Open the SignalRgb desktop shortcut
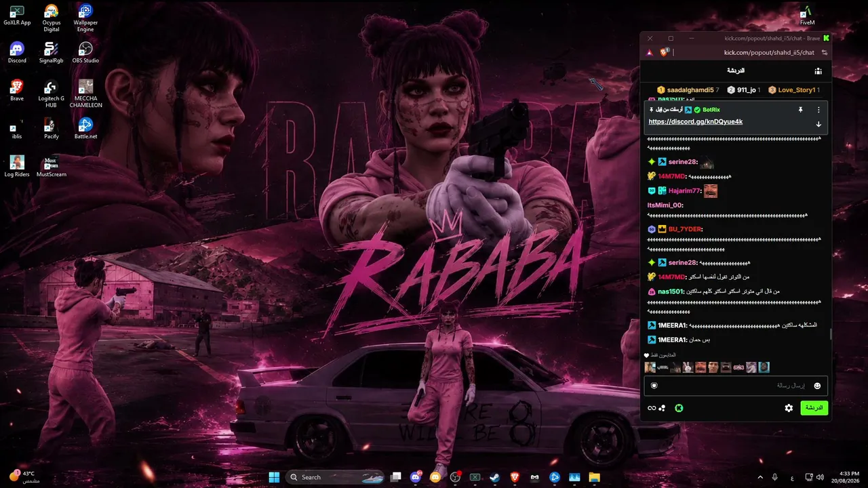Image resolution: width=868 pixels, height=488 pixels. click(52, 53)
